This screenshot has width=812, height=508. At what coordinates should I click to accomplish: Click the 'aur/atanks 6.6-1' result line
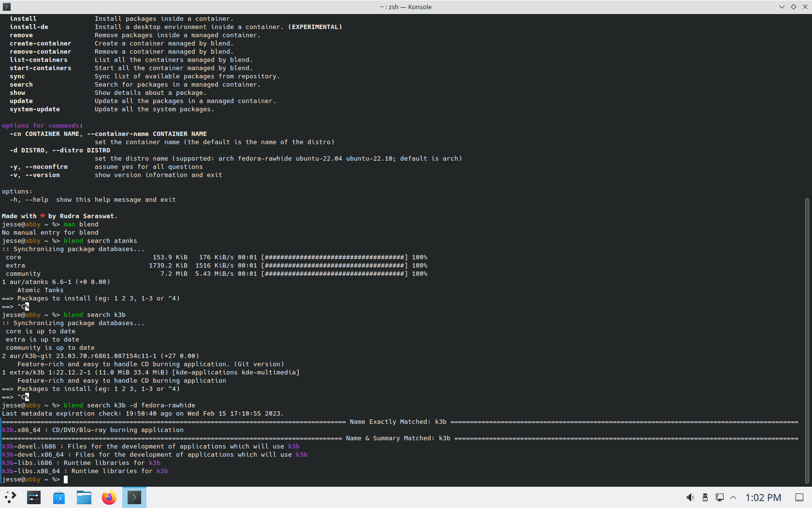coord(56,282)
